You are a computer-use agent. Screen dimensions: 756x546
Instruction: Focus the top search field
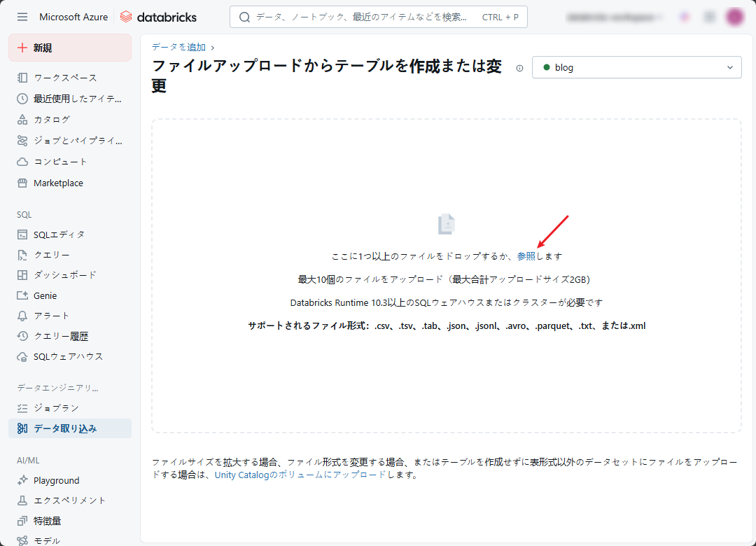click(379, 17)
